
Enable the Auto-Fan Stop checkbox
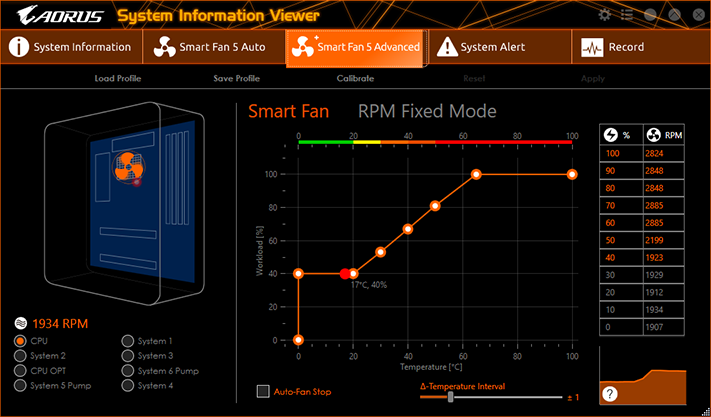(263, 391)
